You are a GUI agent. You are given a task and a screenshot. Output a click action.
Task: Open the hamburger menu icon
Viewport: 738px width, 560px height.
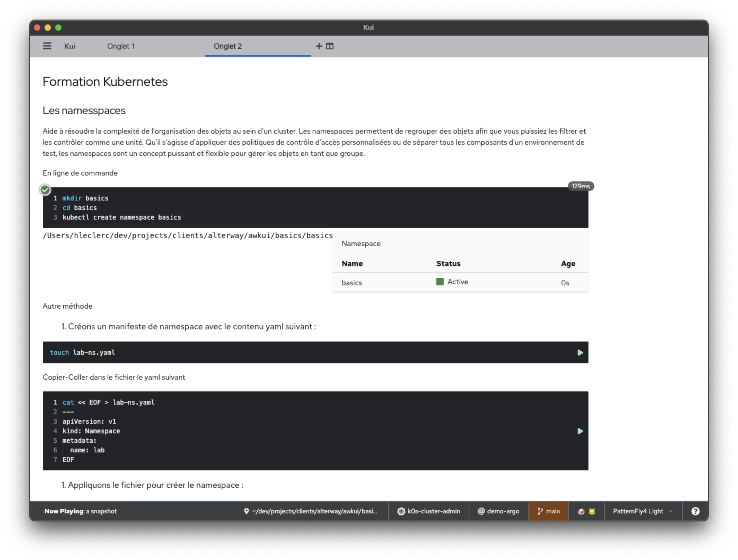pyautogui.click(x=47, y=46)
